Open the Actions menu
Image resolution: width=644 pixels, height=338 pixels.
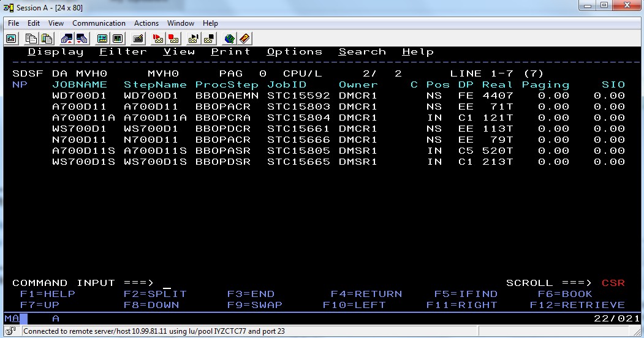(146, 23)
